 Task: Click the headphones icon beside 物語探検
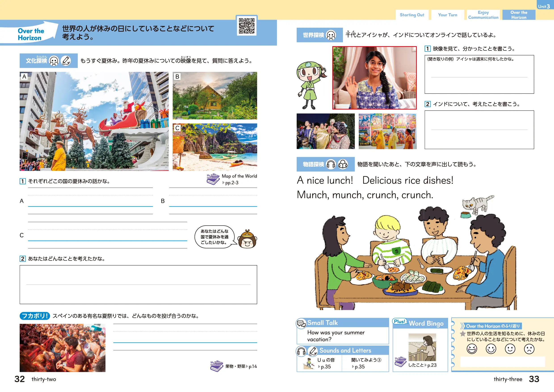pos(331,164)
